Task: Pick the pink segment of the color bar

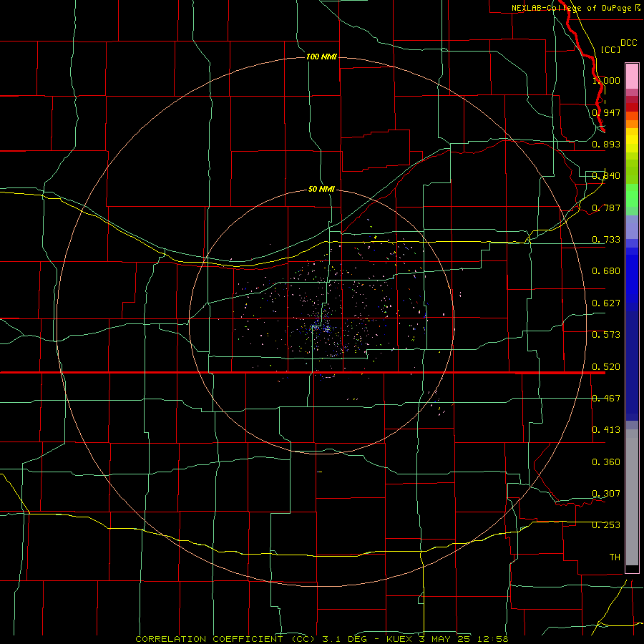Action: pos(632,77)
